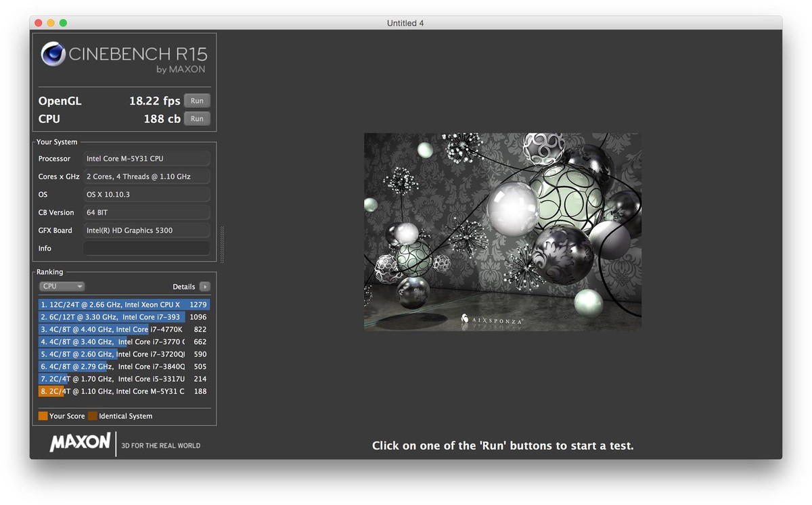This screenshot has width=812, height=505.
Task: Click the AIXSPONZA watermark logo in render
Action: point(493,320)
